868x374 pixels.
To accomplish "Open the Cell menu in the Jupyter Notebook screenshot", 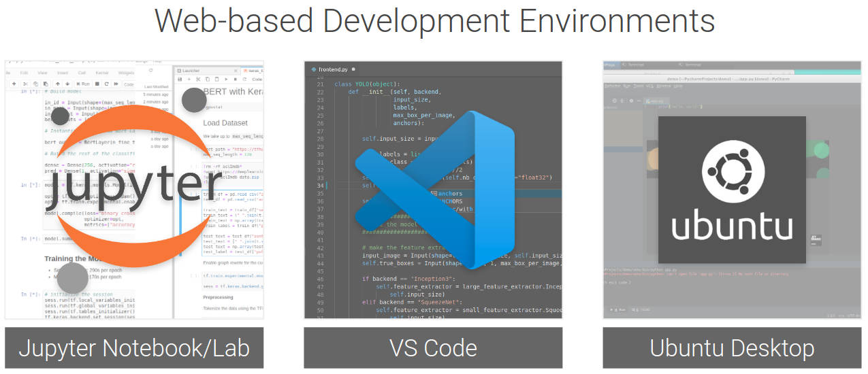I will click(x=82, y=73).
